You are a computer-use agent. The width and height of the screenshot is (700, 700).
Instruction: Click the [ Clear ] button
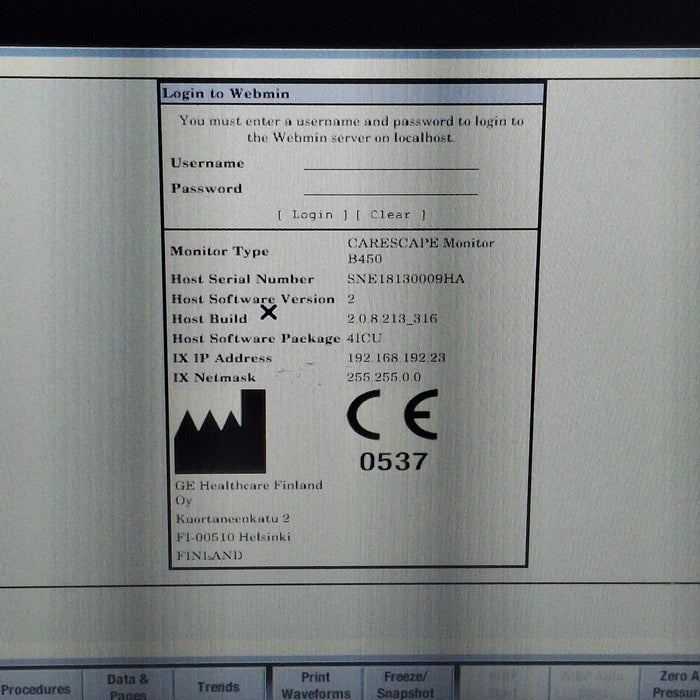coord(391,215)
